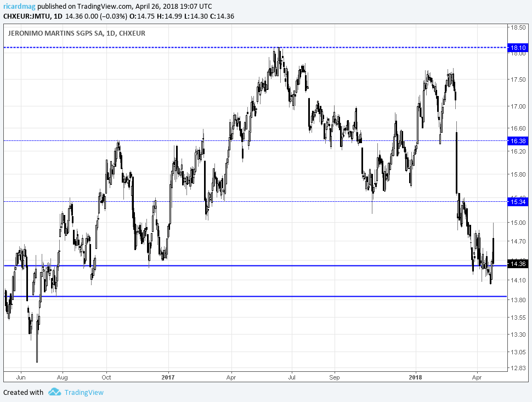
Task: Click the 13.05 price axis value
Action: [x=518, y=352]
